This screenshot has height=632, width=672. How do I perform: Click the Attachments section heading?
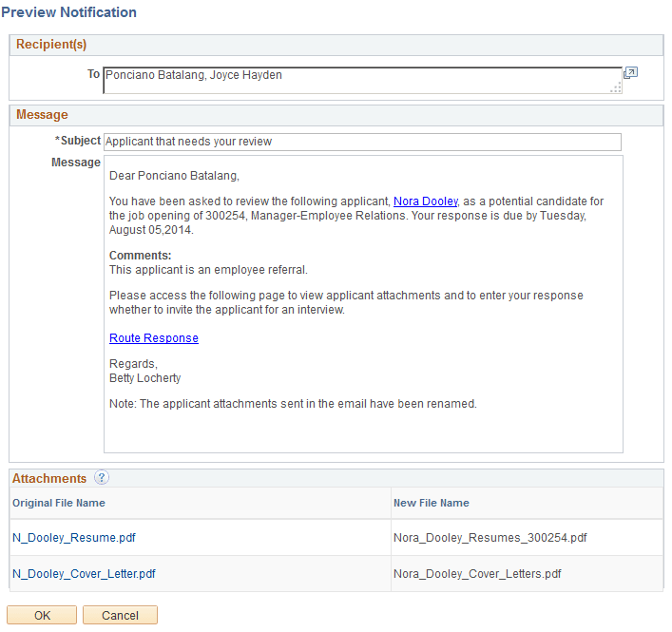click(49, 478)
